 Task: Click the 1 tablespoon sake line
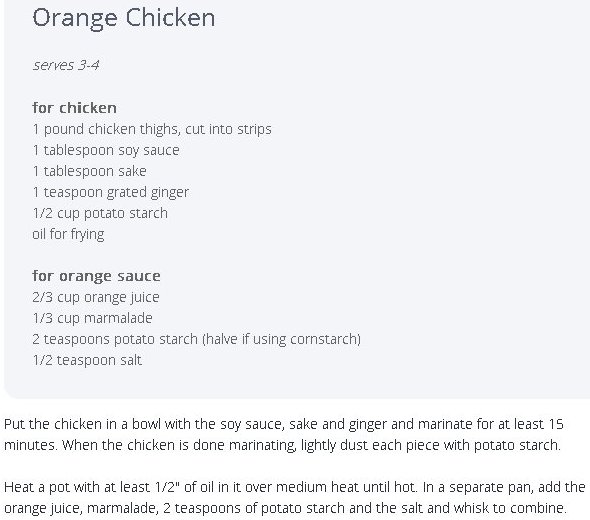(90, 171)
